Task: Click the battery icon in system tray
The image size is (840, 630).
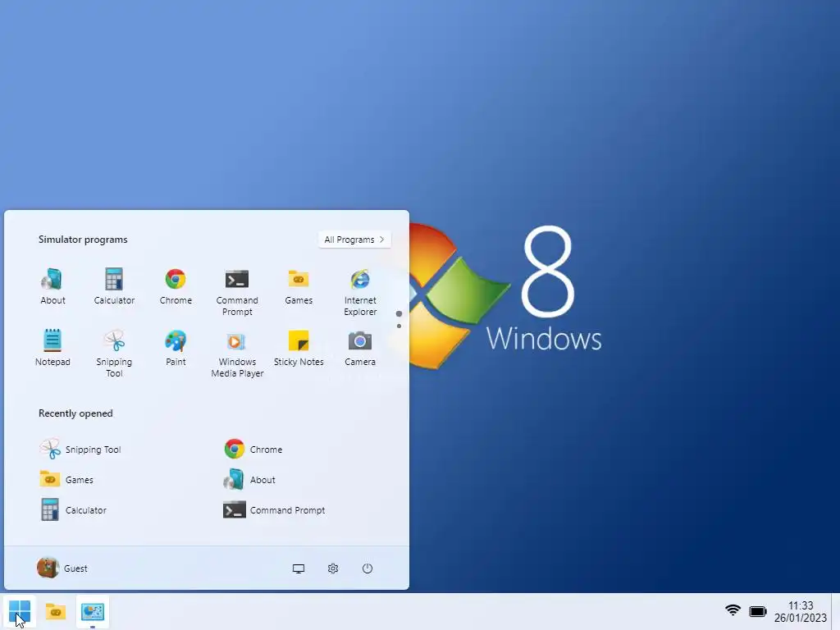Action: click(x=757, y=611)
